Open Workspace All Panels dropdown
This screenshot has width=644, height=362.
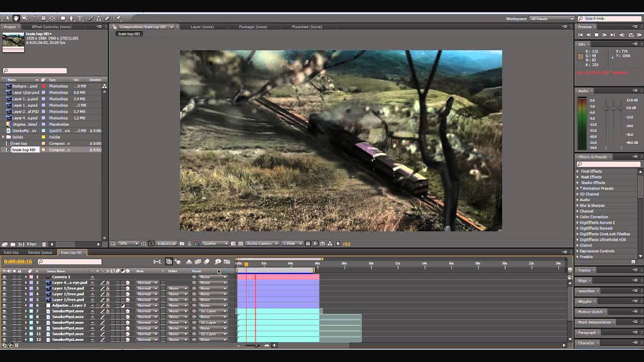551,19
